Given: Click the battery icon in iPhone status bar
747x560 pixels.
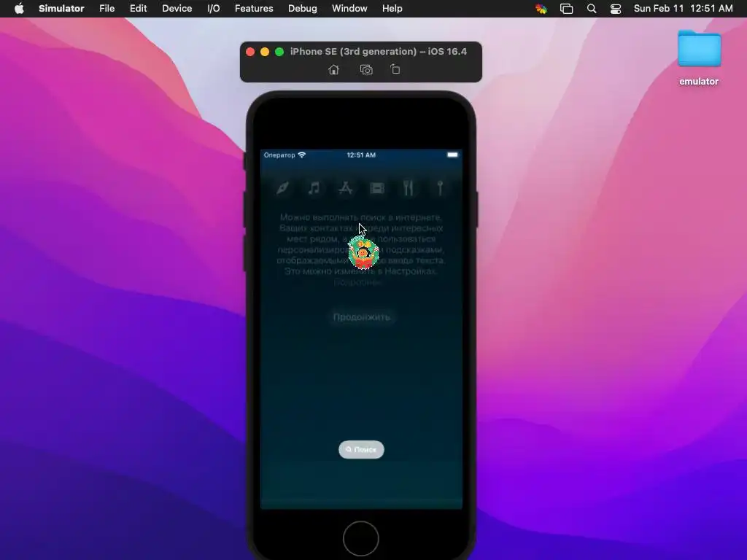Looking at the screenshot, I should click(452, 155).
